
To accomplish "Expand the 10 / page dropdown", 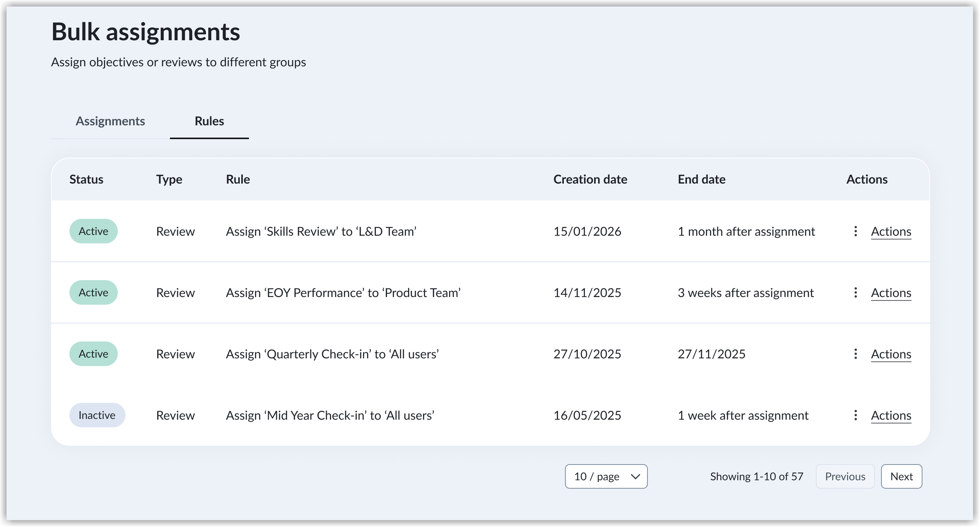I will pos(606,476).
